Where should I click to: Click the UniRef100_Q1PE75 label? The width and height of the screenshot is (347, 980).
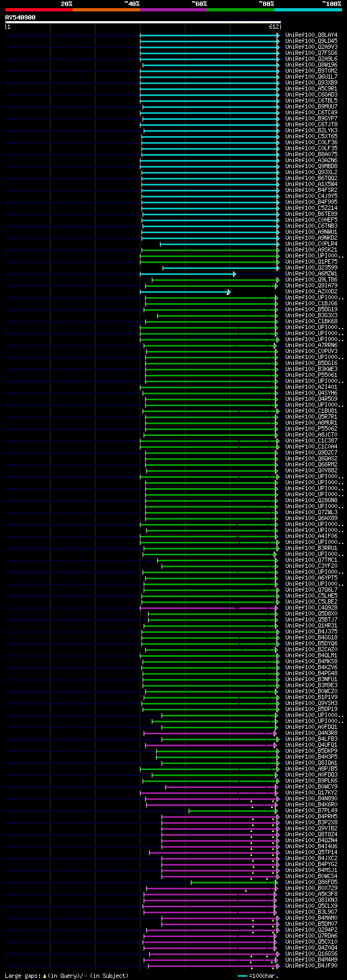click(x=311, y=262)
